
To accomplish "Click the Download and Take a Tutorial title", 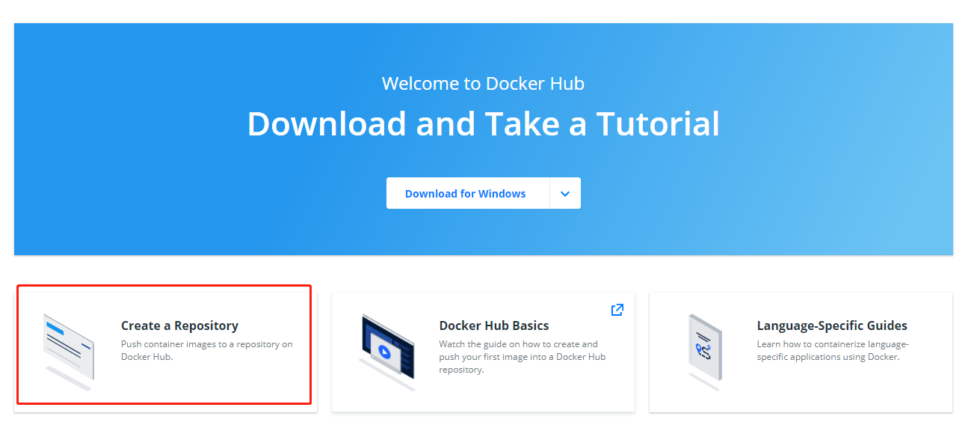I will coord(484,123).
